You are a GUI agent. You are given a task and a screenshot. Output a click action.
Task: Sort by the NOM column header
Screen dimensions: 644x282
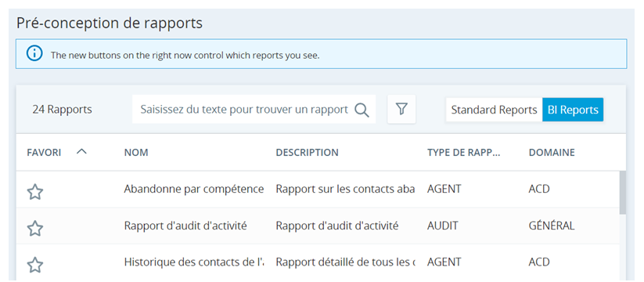[136, 153]
